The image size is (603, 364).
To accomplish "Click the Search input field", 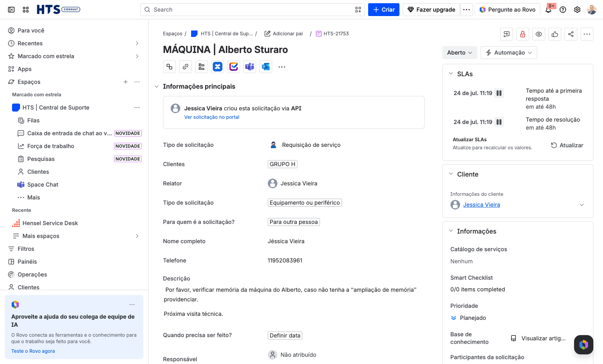I will [x=253, y=10].
